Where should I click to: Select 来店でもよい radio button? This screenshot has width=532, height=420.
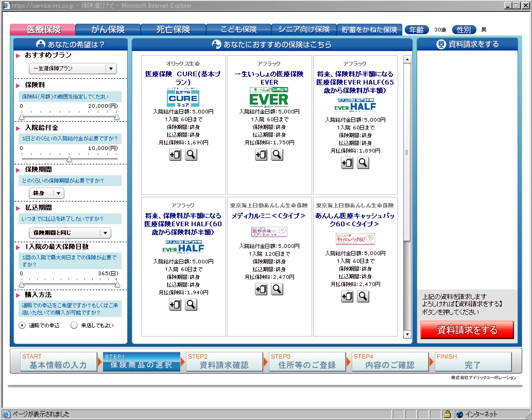point(74,325)
